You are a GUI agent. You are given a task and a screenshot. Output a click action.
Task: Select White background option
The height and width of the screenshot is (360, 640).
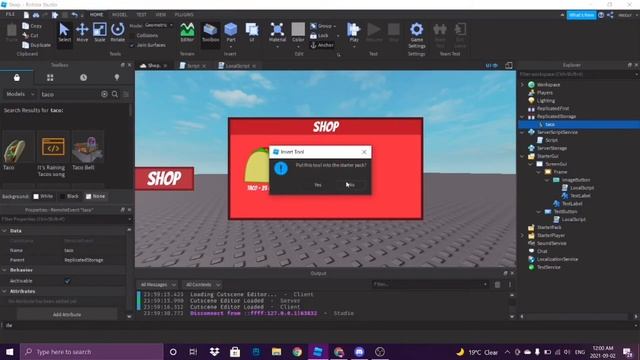(43, 196)
